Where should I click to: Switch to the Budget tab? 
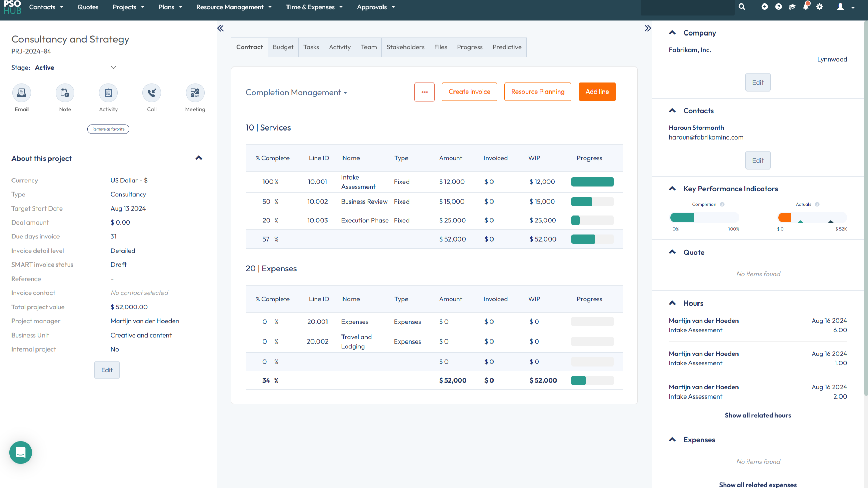pos(283,47)
